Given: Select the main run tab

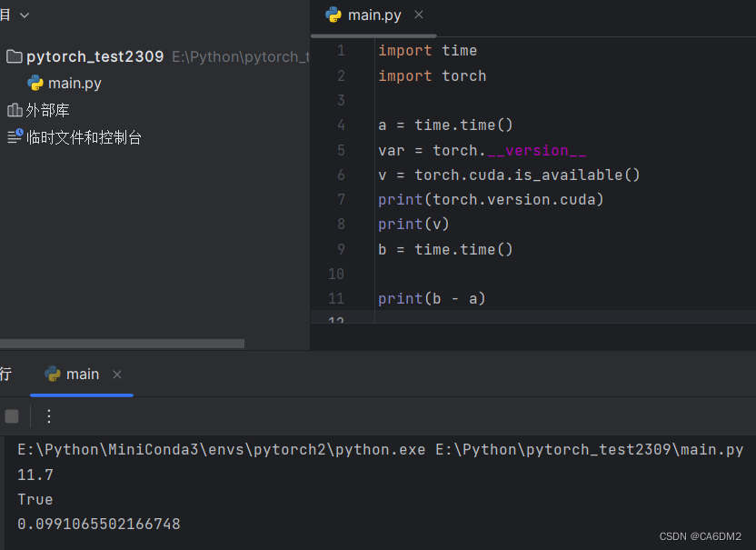Looking at the screenshot, I should [83, 375].
